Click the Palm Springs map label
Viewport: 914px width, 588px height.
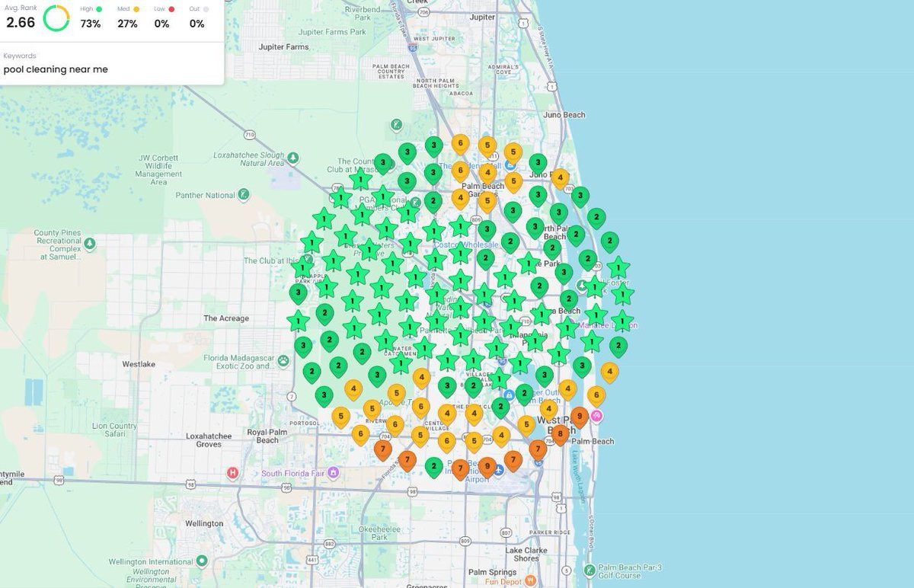pos(492,572)
